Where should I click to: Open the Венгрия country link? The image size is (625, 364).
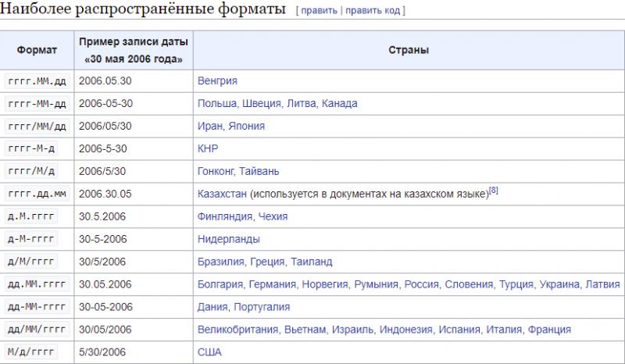click(x=217, y=80)
